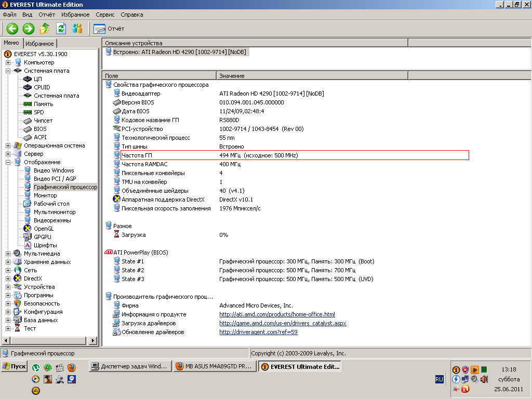Open the Справка menu

[131, 15]
